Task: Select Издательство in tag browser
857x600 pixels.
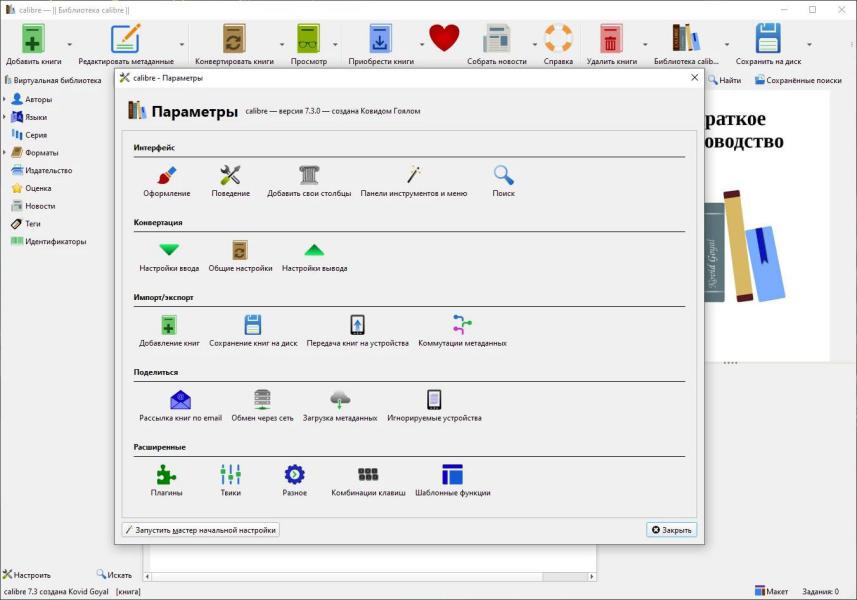Action: 42,170
